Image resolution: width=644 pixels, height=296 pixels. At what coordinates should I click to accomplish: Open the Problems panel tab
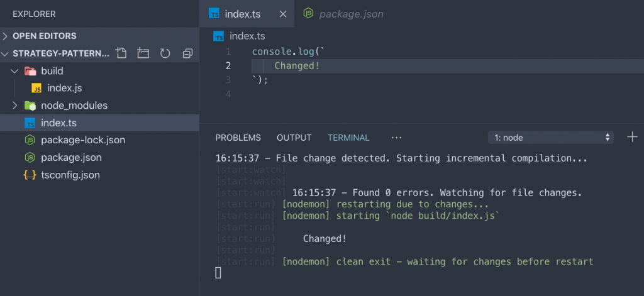coord(238,138)
